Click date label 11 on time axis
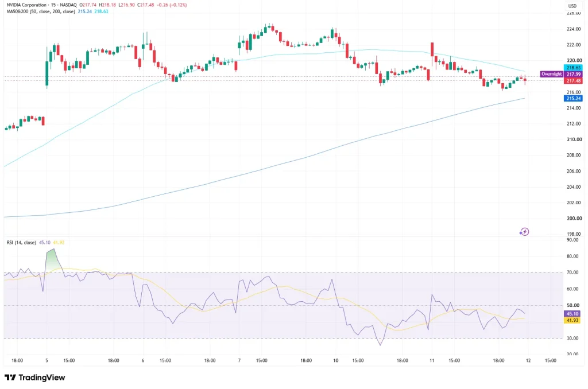588x389 pixels. tap(432, 360)
